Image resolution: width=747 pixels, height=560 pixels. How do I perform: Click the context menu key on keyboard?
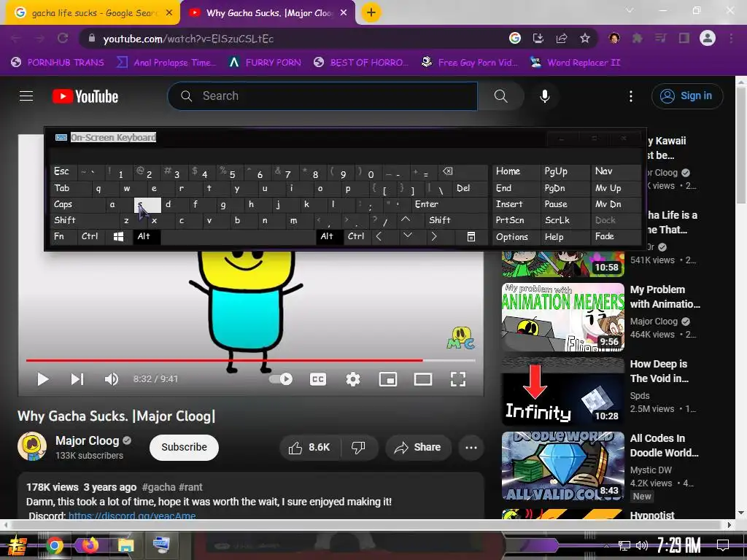[x=471, y=237]
